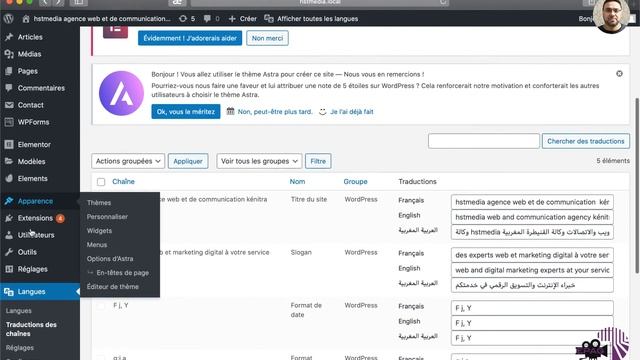This screenshot has width=640, height=360.
Task: Open Menus in the Apparence submenu
Action: coord(97,244)
